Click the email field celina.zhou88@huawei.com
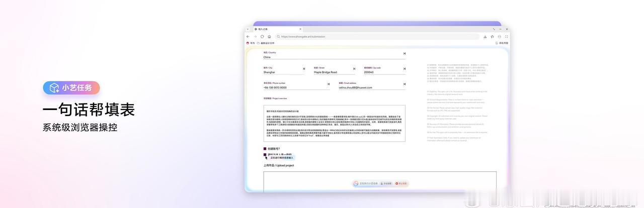 (372, 87)
